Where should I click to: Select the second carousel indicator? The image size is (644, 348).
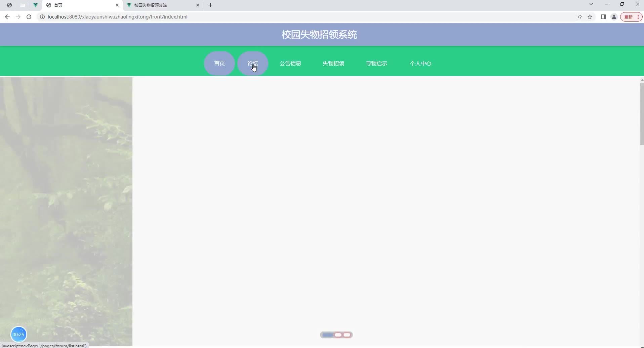point(338,335)
